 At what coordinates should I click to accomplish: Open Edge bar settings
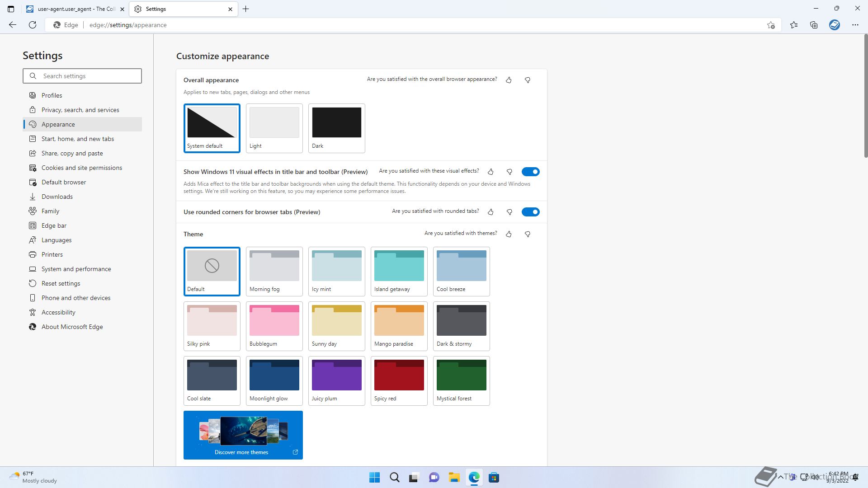click(x=82, y=225)
